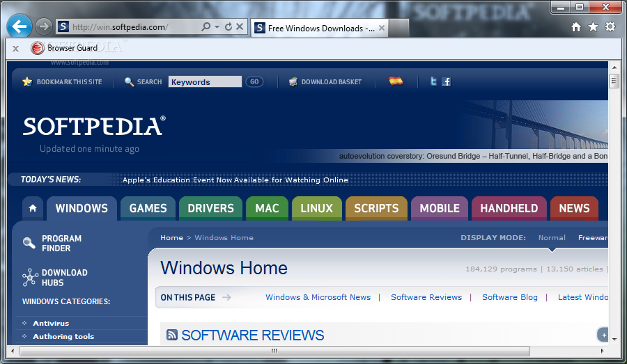Select the WINDOWS category tab

click(82, 208)
